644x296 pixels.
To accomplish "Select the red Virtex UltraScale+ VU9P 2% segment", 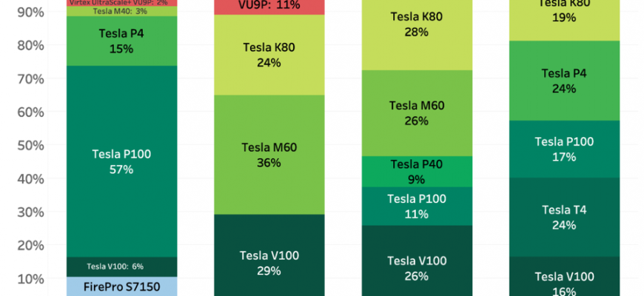I will (122, 3).
